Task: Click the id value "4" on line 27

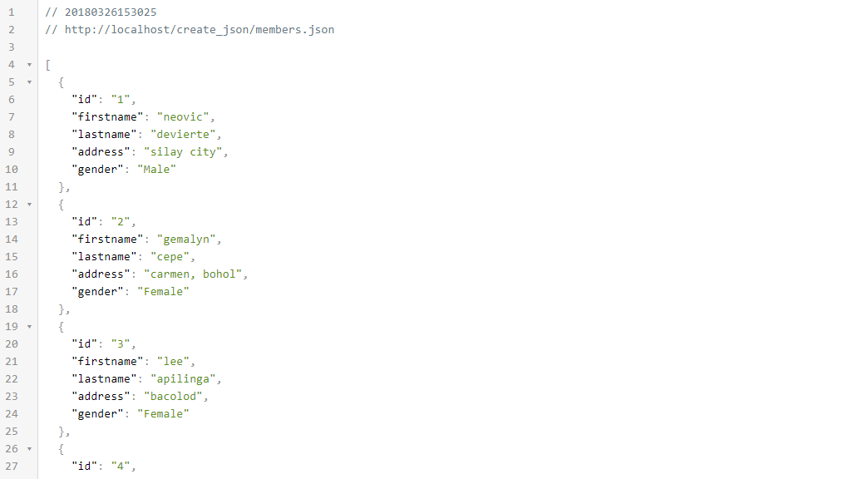Action: (x=121, y=467)
